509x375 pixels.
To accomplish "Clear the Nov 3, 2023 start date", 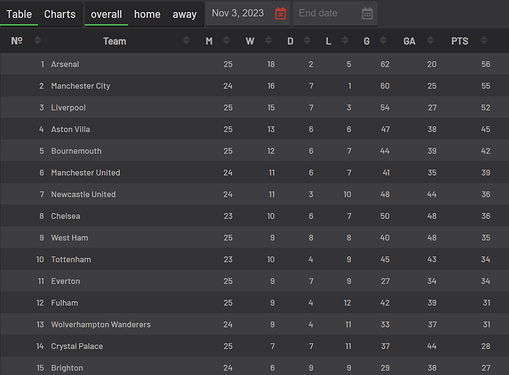I will click(x=280, y=14).
